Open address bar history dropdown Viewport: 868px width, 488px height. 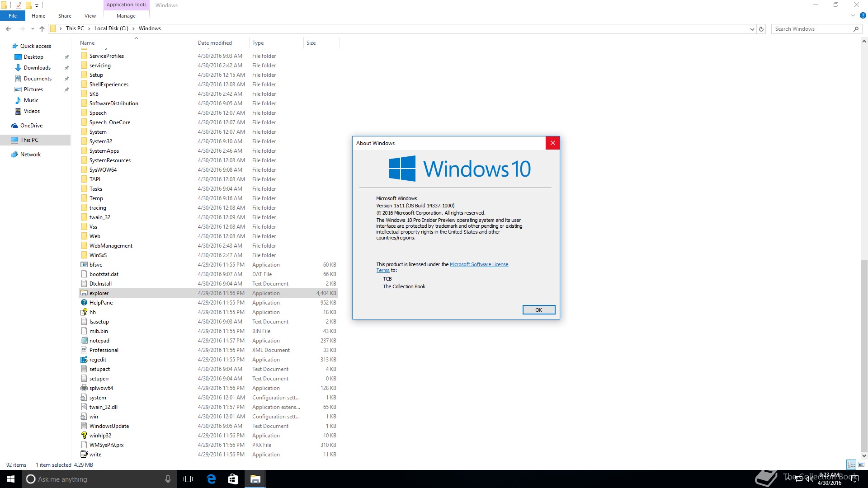pyautogui.click(x=752, y=29)
